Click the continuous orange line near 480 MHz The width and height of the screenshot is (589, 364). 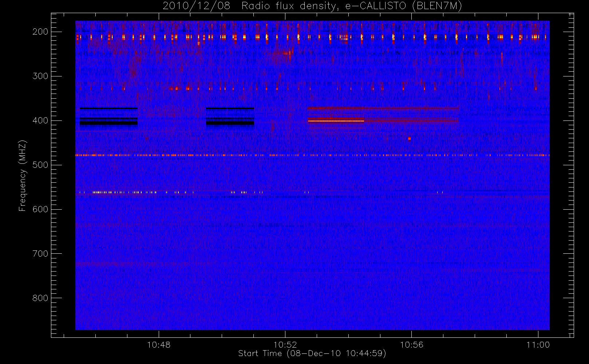312,155
